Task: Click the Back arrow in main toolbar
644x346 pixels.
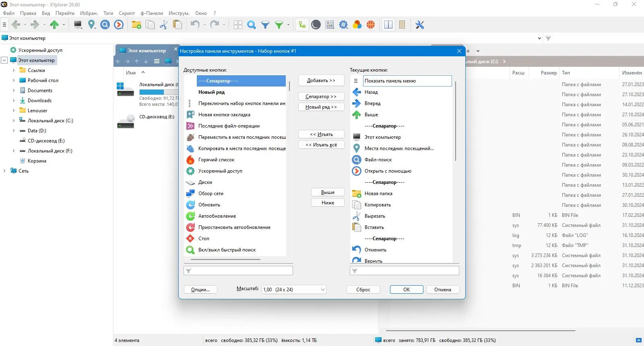Action: tap(16, 25)
